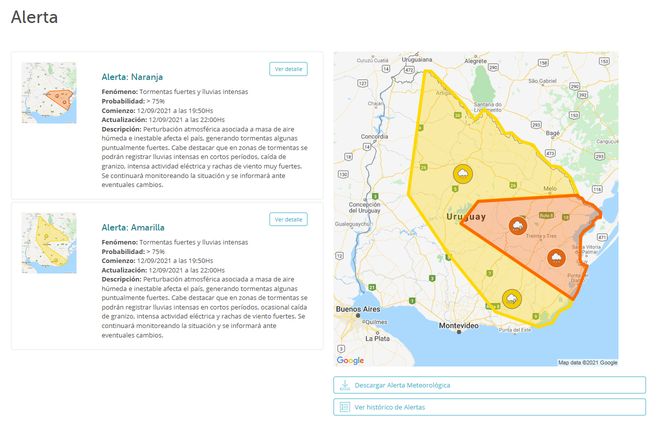Click the Google logo on the map

[x=350, y=360]
